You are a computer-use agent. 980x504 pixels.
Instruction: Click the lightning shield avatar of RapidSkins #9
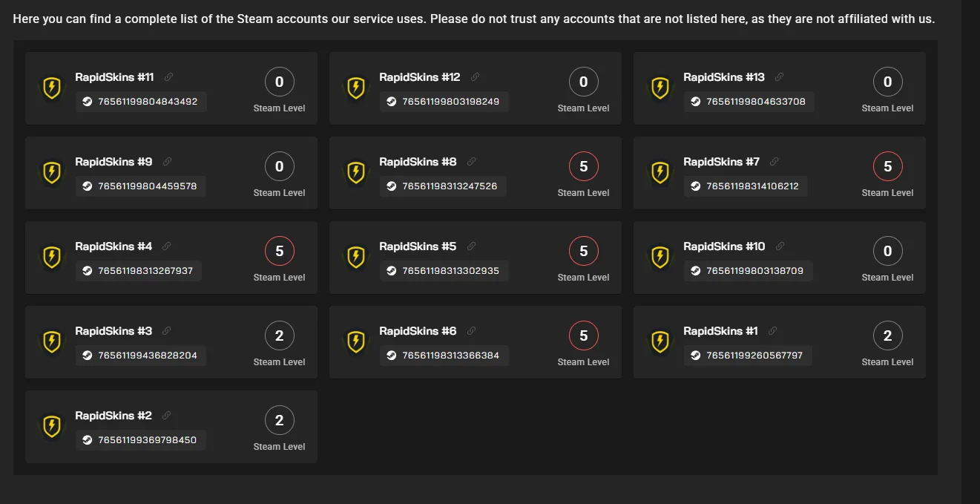point(52,174)
